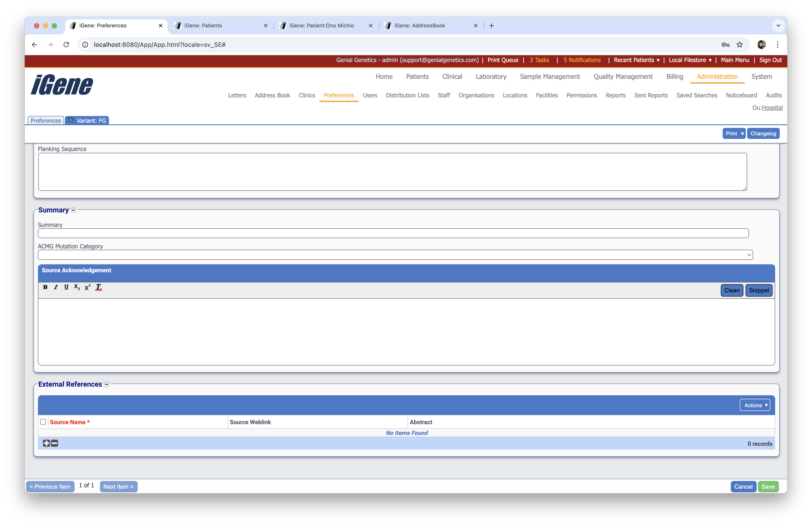The image size is (812, 526).
Task: Bookmark this page with star icon
Action: coord(739,45)
